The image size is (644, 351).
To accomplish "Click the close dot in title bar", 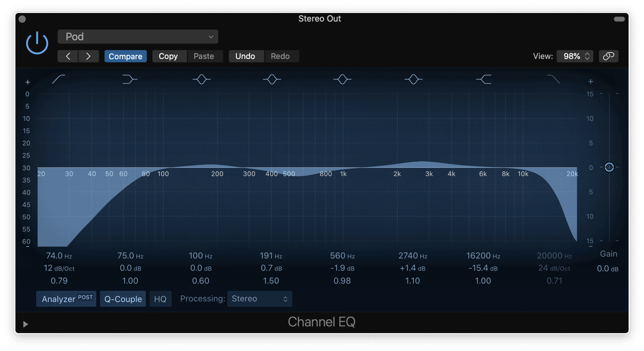I will tap(22, 19).
